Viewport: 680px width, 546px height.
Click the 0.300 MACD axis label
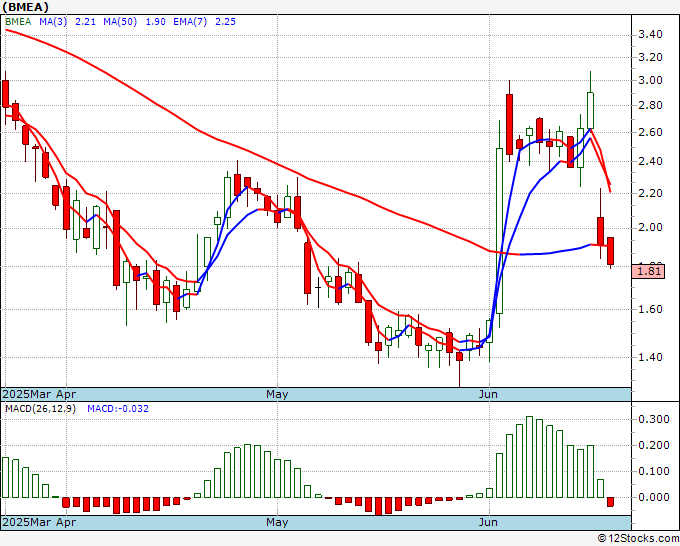(x=654, y=419)
